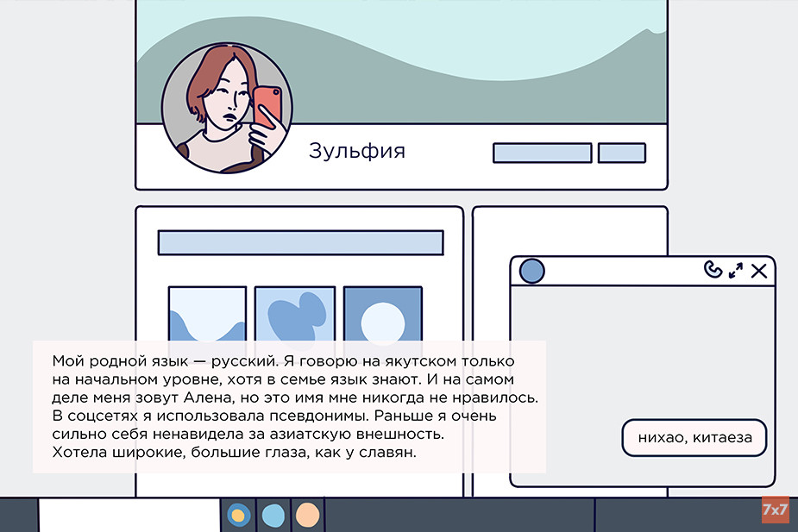Open the peach circle taskbar icon
Screen dimensions: 798x532
(x=307, y=515)
